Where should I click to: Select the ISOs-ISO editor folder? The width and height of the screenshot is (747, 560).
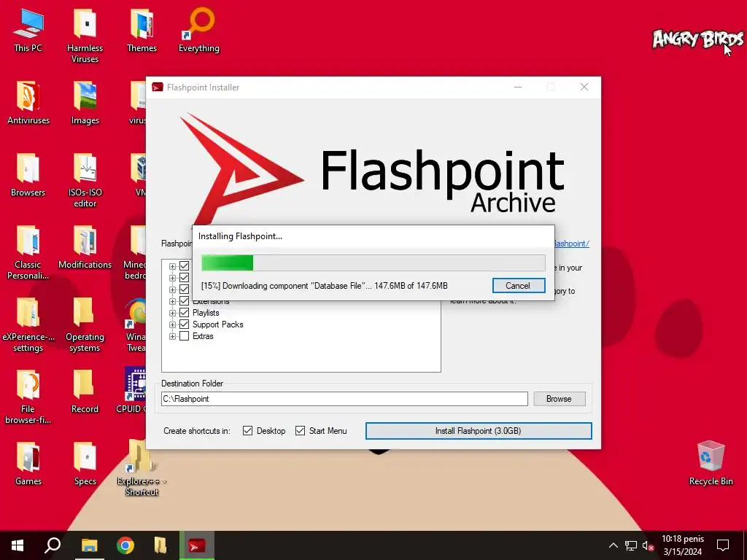coord(85,181)
